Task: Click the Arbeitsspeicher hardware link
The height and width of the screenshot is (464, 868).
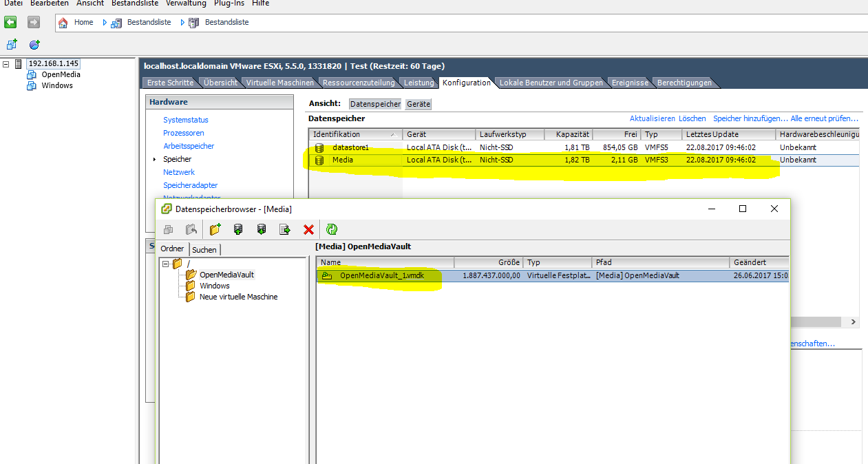Action: (189, 146)
